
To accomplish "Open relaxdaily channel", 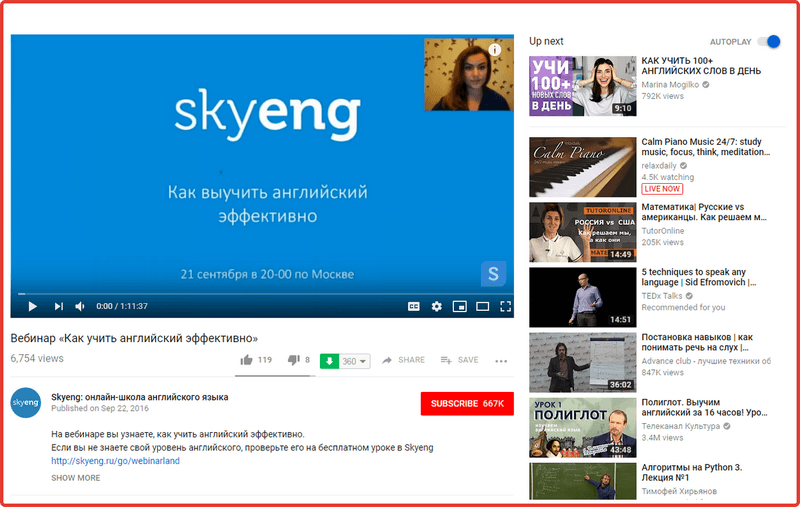I will tap(659, 166).
